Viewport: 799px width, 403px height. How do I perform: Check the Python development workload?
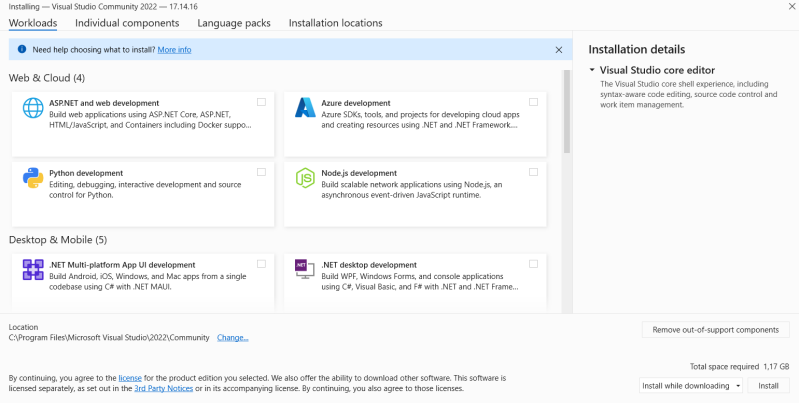point(261,172)
